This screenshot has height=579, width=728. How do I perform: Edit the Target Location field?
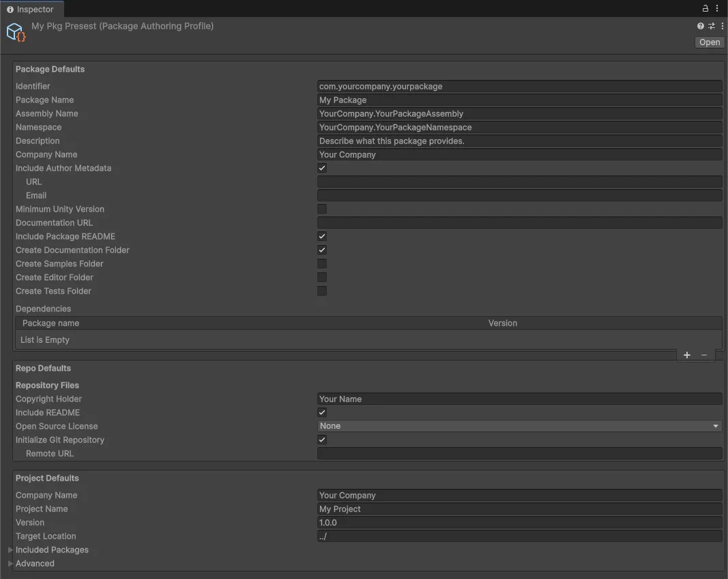(519, 536)
